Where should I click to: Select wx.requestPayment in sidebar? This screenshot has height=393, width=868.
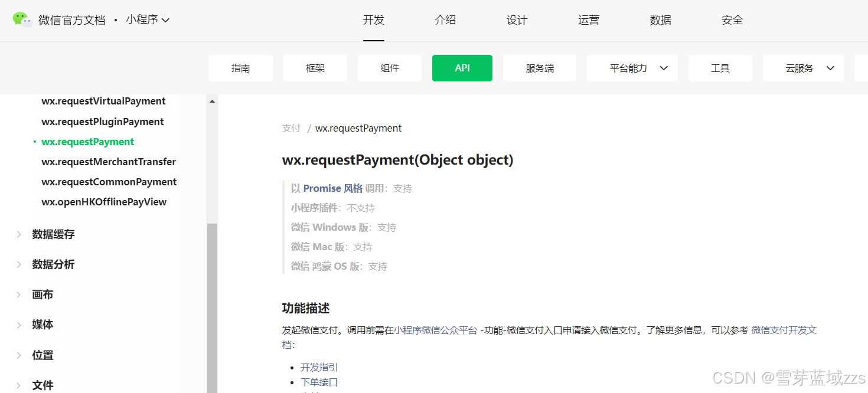[88, 142]
